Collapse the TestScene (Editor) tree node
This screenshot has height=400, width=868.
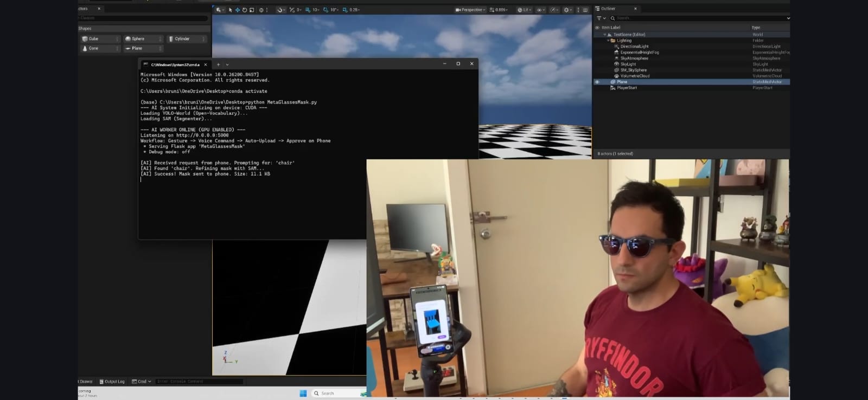605,35
